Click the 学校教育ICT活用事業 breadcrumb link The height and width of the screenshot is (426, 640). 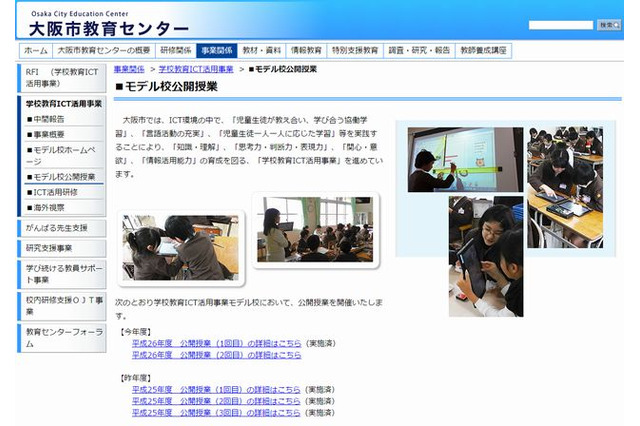[x=196, y=69]
